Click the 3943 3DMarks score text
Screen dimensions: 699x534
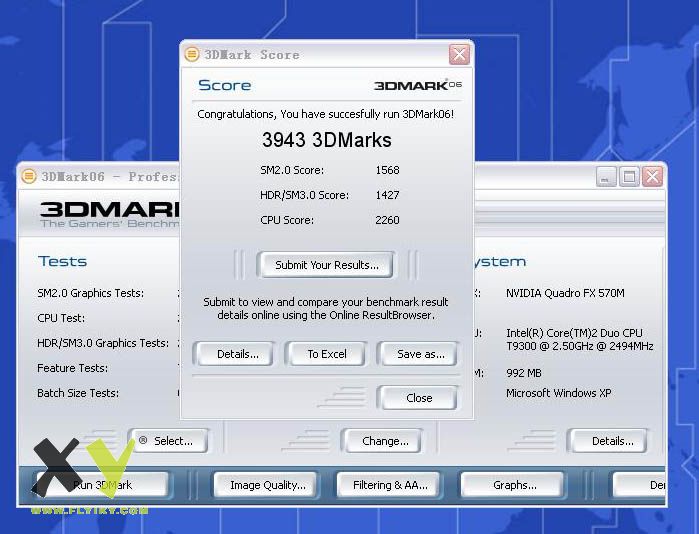click(x=327, y=140)
